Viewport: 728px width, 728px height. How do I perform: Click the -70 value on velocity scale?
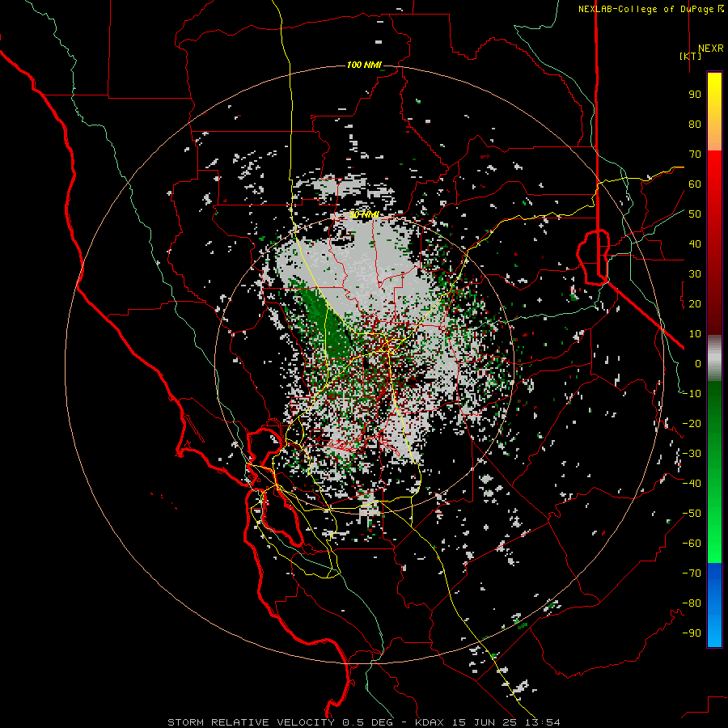[692, 574]
